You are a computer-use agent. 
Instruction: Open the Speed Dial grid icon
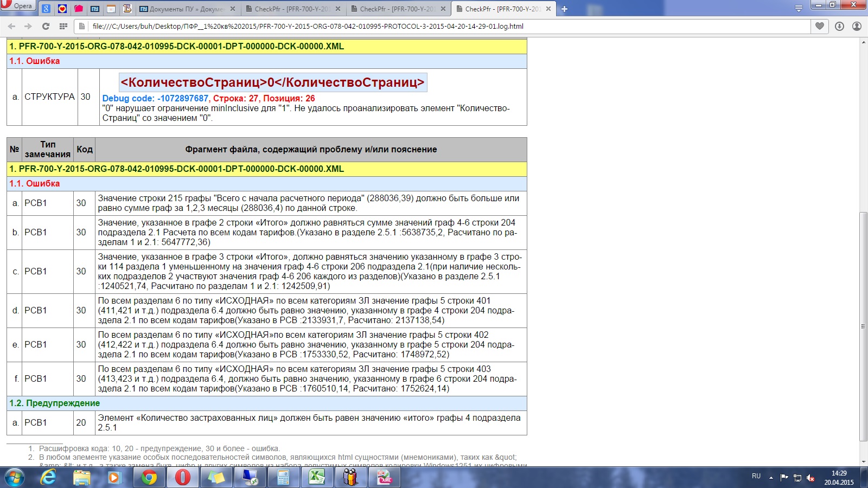click(63, 26)
